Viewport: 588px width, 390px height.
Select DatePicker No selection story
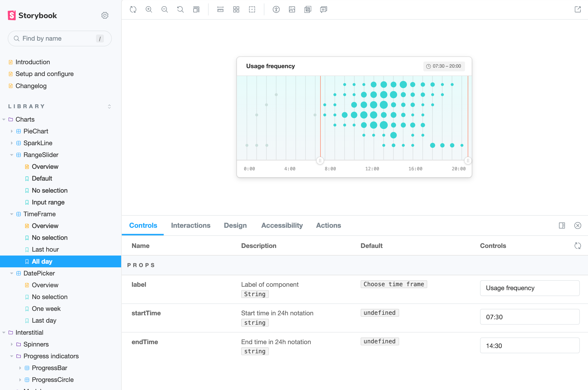click(50, 297)
